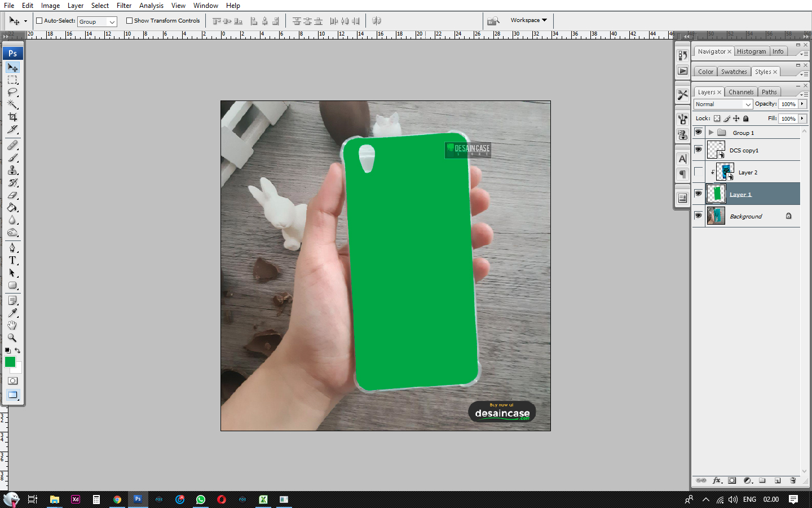The width and height of the screenshot is (812, 508).
Task: Switch to the Swatches tab
Action: coord(734,72)
